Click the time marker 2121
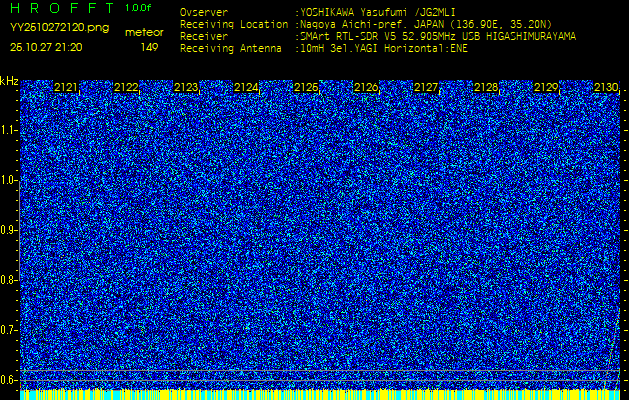This screenshot has width=629, height=400. [x=66, y=87]
